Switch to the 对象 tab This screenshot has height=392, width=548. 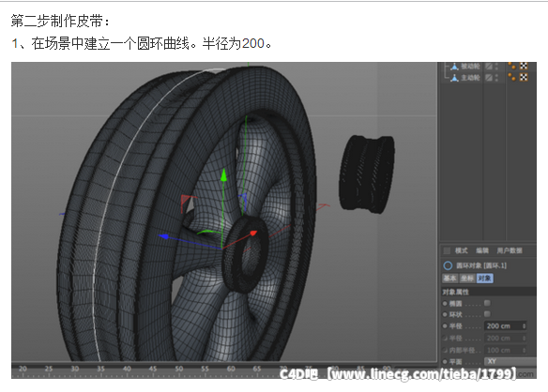[485, 279]
